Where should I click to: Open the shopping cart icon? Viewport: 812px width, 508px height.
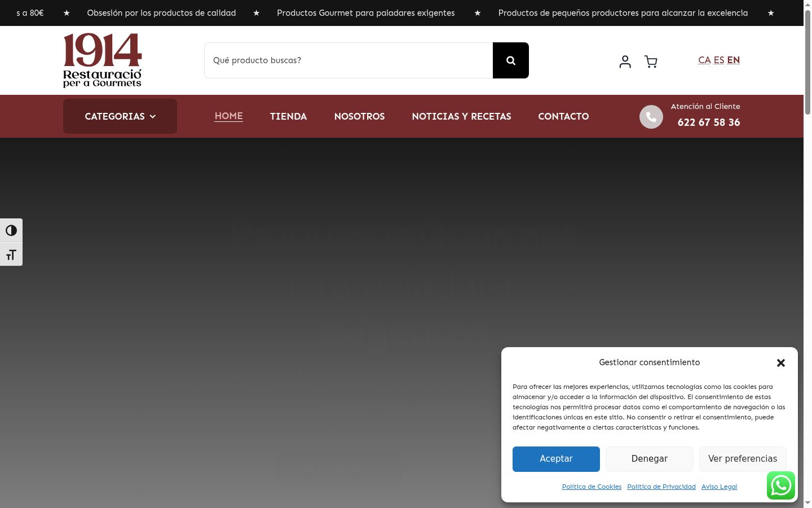(651, 62)
